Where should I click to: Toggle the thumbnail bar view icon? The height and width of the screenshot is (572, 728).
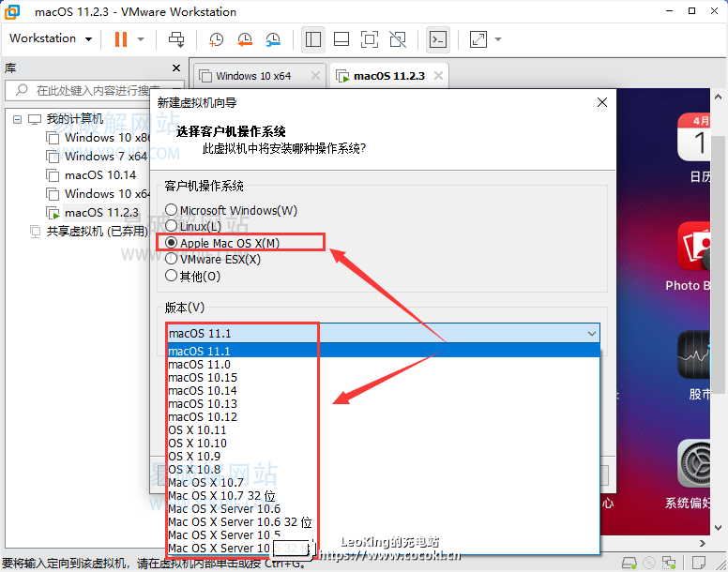(341, 39)
